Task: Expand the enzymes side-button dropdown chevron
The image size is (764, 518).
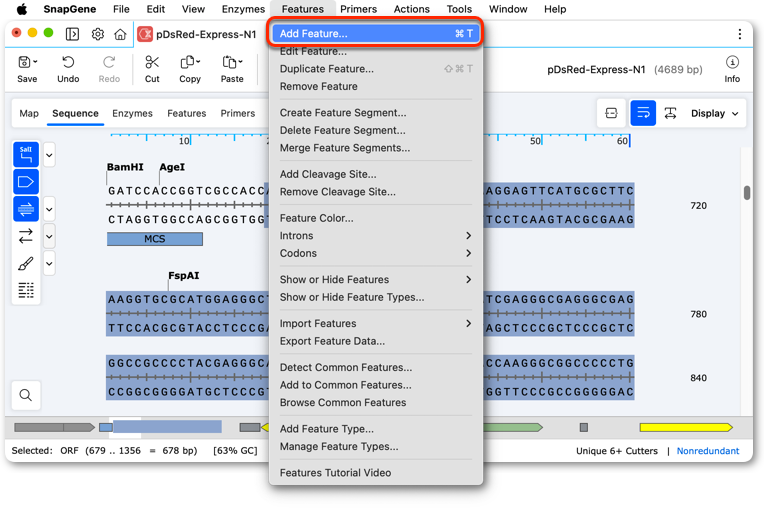Action: click(x=49, y=155)
